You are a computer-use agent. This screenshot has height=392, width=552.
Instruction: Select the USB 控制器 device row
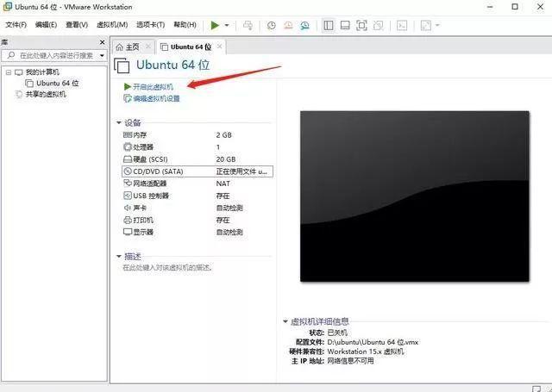point(198,196)
